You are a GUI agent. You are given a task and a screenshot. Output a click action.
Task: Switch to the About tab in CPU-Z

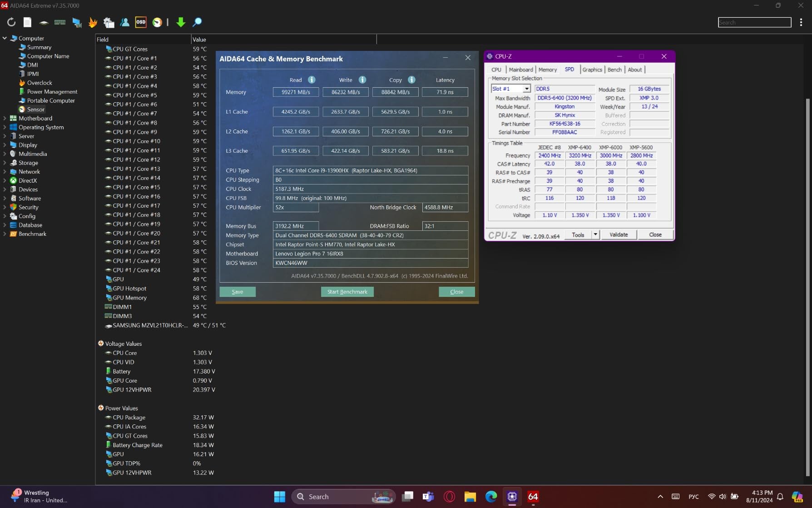pos(635,70)
